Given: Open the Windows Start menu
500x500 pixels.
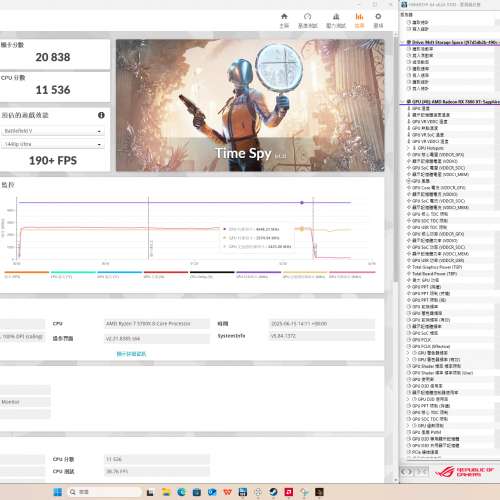Looking at the screenshot, I should coord(58,492).
